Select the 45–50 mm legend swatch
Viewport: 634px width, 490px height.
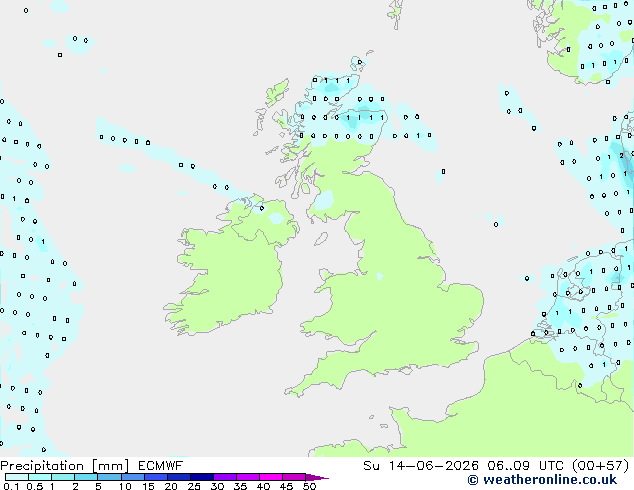[294, 477]
